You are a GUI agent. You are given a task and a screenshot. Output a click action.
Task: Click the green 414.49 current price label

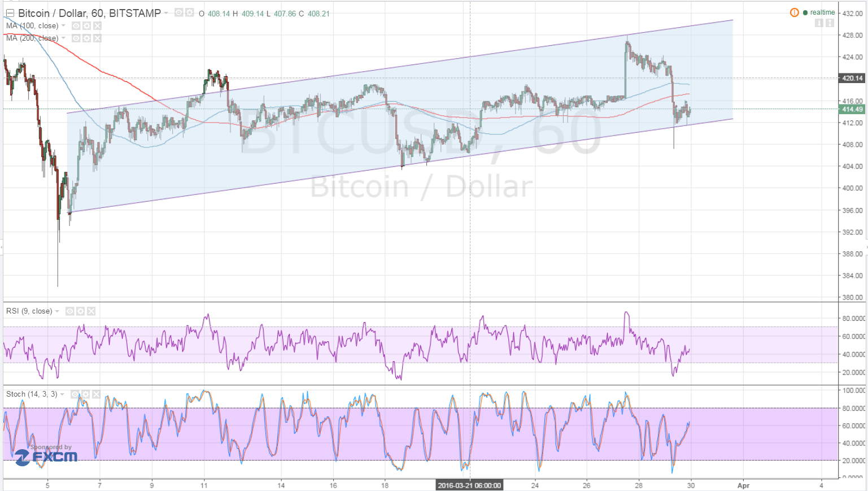(852, 109)
